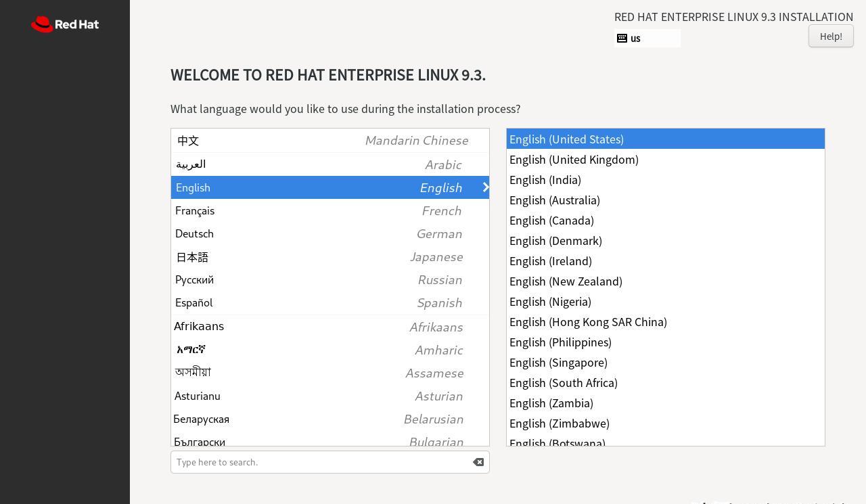The width and height of the screenshot is (866, 504).
Task: Select English (Ireland) locale
Action: click(x=666, y=260)
